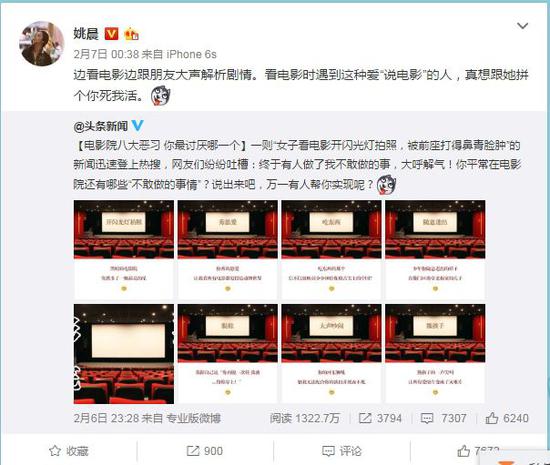Click the comment icon showing 7307
This screenshot has height=465, width=550.
427,418
